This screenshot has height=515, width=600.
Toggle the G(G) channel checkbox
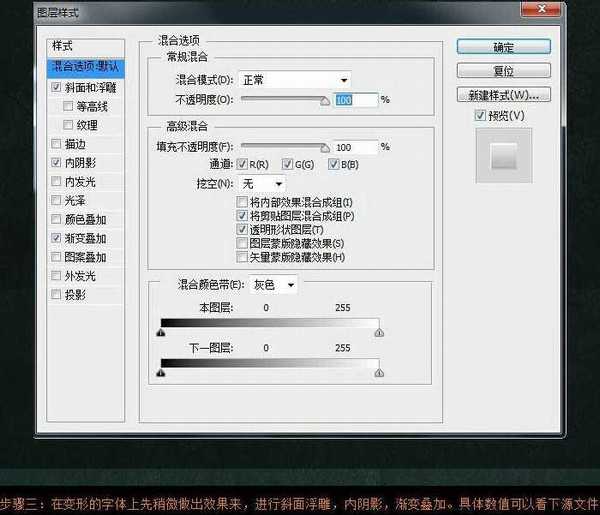[287, 164]
